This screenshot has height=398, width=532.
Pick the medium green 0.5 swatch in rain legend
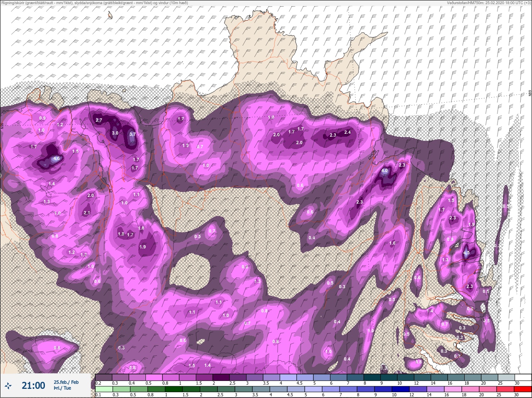pos(139,389)
